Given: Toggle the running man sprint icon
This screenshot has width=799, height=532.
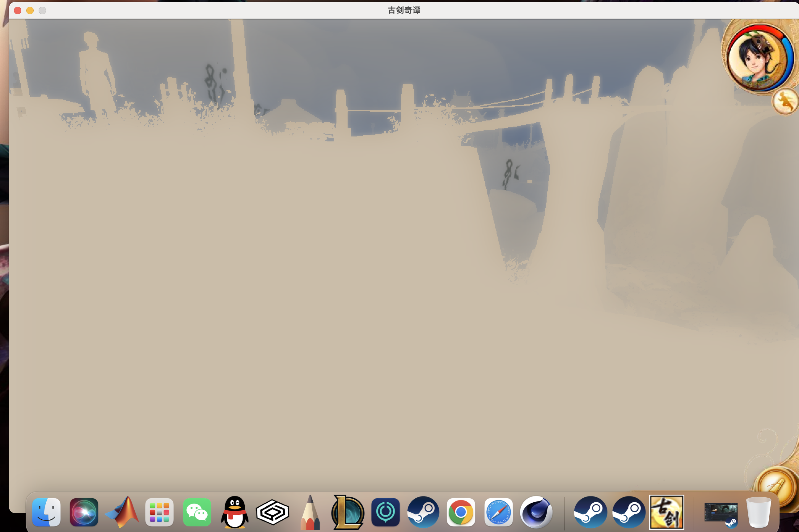Looking at the screenshot, I should tap(785, 102).
